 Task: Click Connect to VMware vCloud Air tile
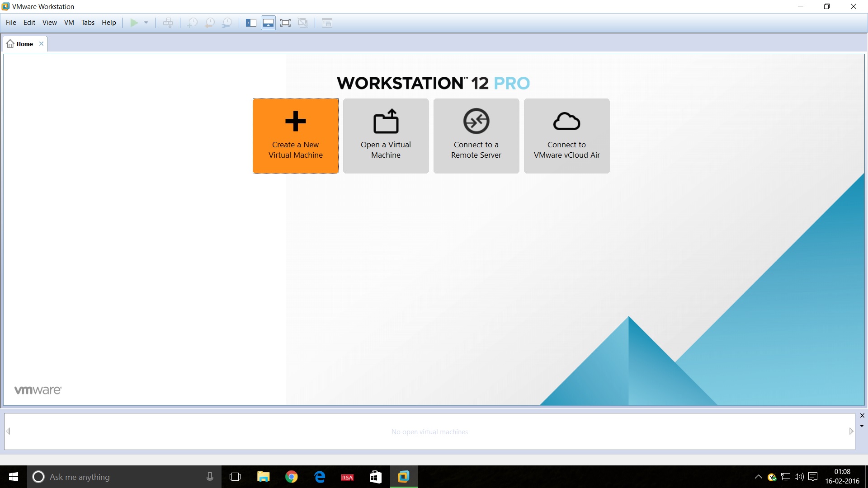566,136
